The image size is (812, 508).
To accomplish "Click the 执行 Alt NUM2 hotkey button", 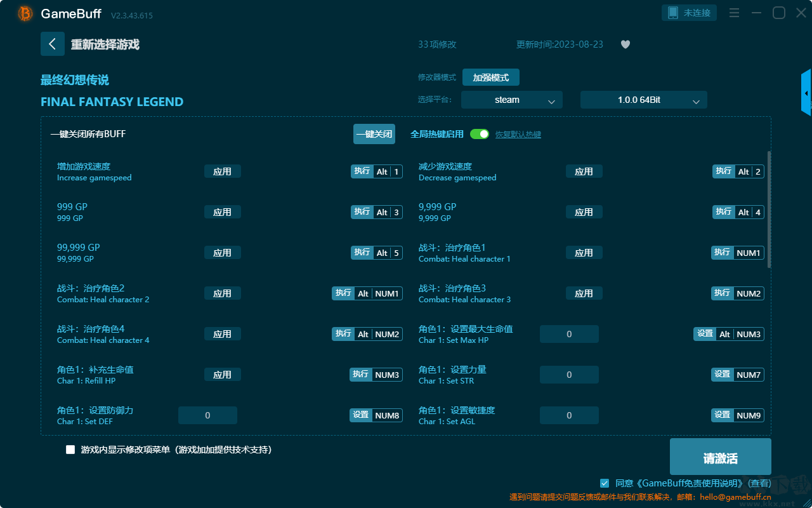I will click(367, 334).
